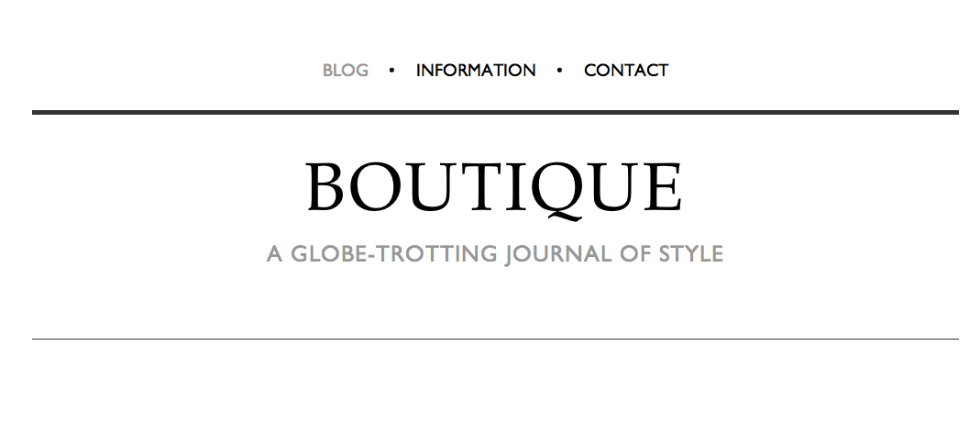Viewport: 980px width, 435px height.
Task: Open the CONTACT page link
Action: click(x=626, y=71)
